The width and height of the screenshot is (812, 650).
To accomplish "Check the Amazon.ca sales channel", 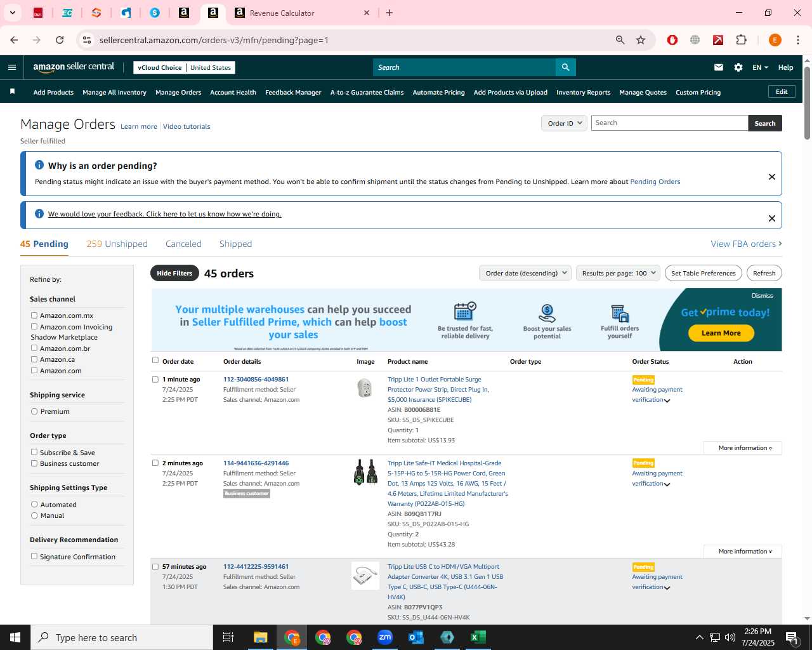I will (x=34, y=359).
